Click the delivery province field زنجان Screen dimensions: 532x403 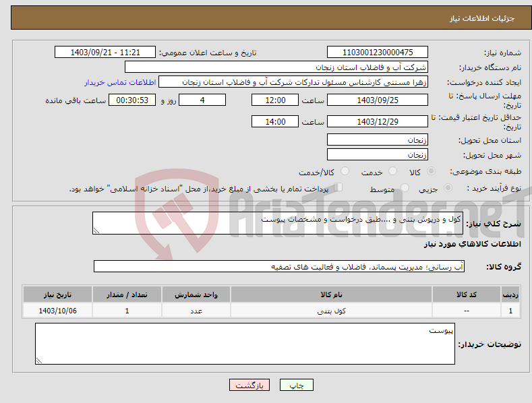pos(378,139)
